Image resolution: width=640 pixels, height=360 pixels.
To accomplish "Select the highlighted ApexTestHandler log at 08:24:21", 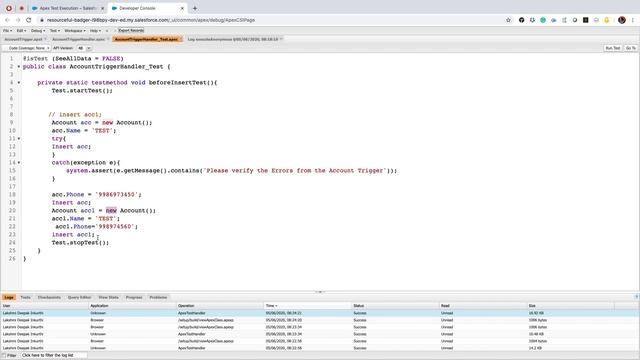I will pos(320,313).
